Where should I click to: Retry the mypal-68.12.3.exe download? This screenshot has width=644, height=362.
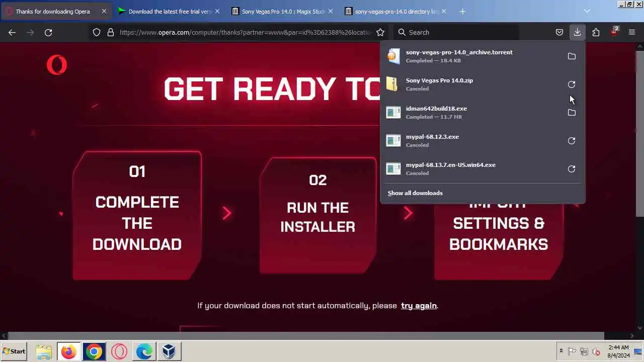572,141
